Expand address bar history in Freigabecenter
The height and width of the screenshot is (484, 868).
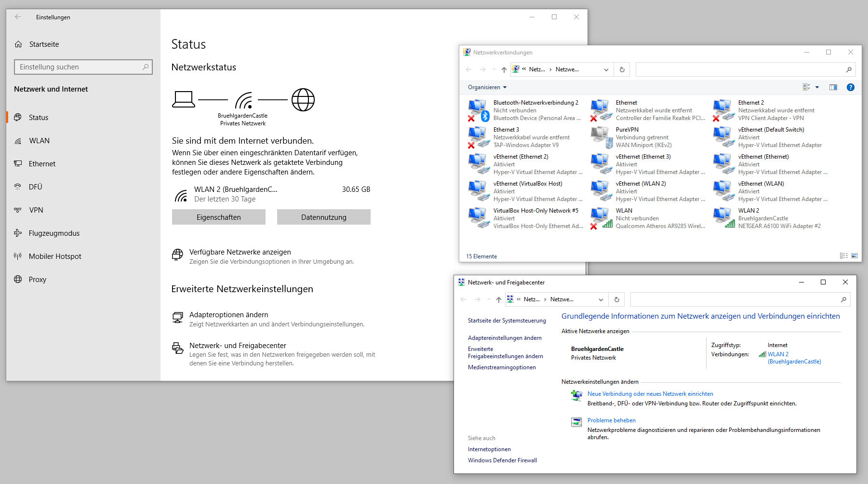[x=601, y=299]
